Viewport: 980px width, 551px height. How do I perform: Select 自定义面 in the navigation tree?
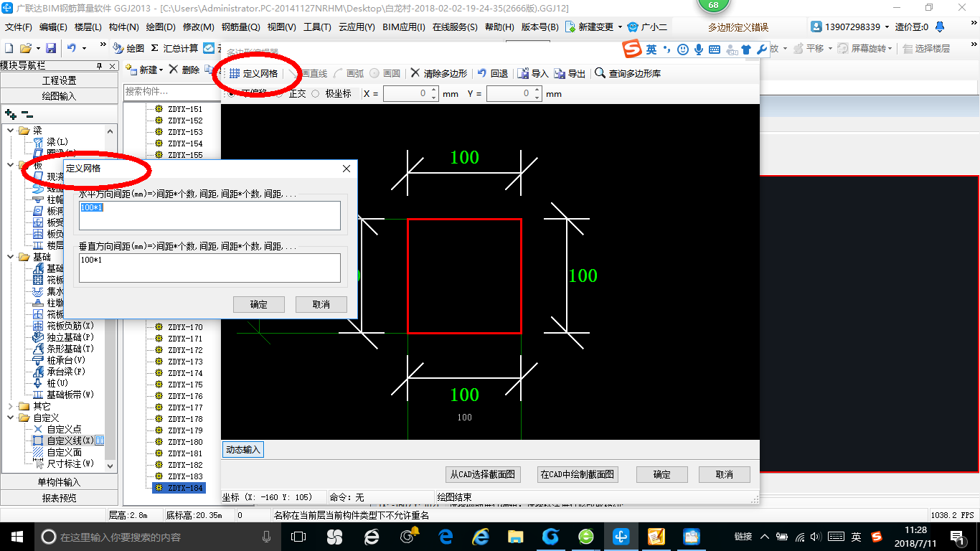pyautogui.click(x=64, y=452)
